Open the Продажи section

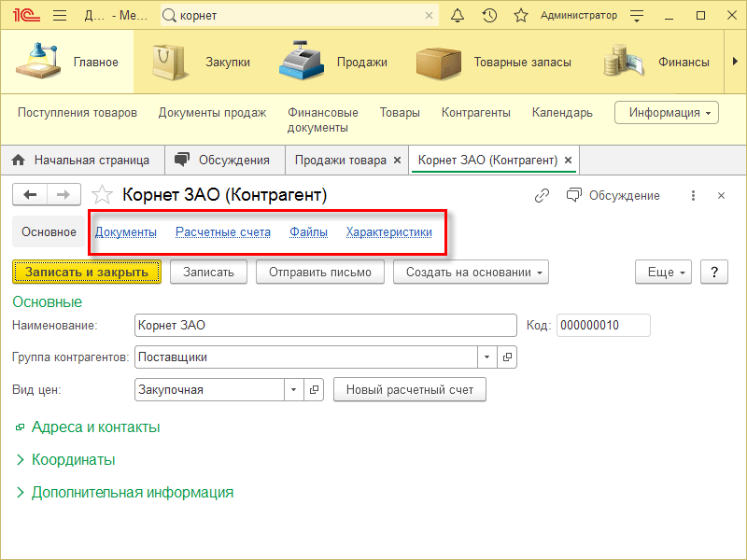[x=333, y=62]
